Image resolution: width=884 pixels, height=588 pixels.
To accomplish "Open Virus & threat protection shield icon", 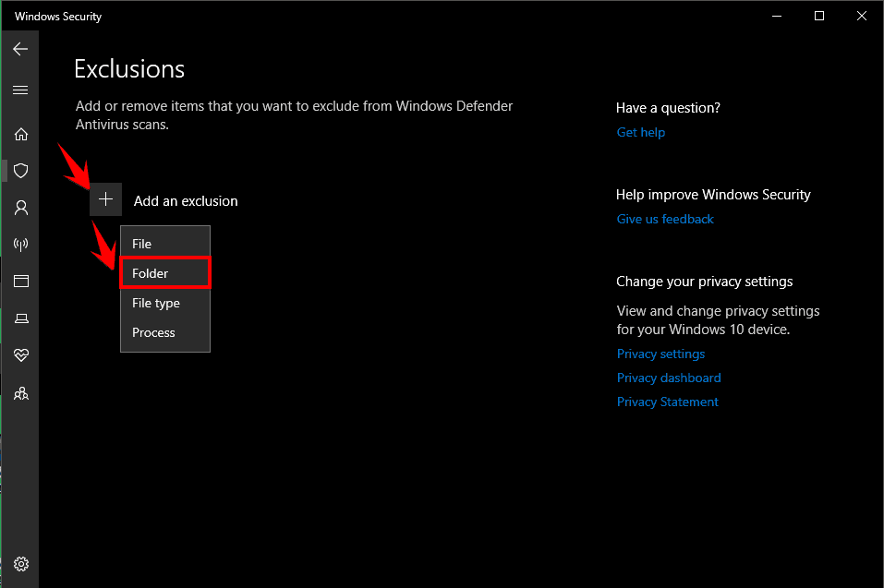I will (x=19, y=170).
